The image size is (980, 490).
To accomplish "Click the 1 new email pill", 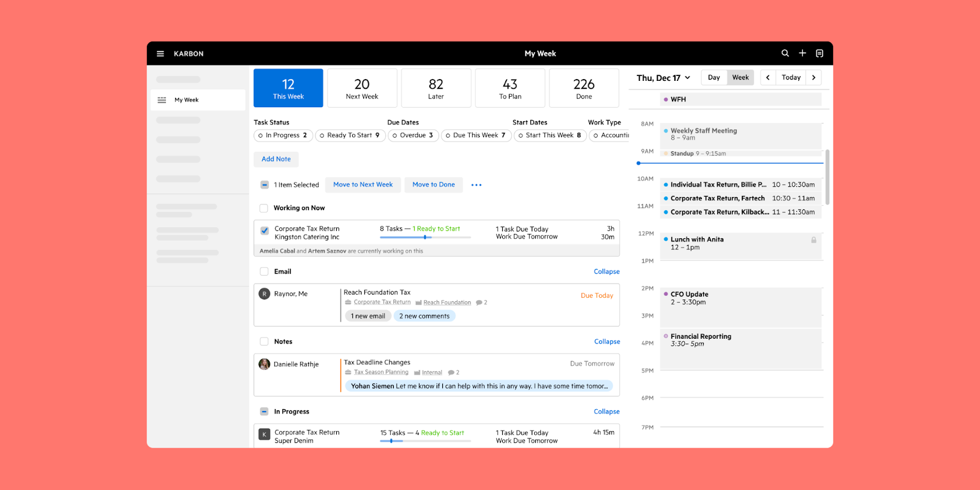I will pyautogui.click(x=368, y=317).
